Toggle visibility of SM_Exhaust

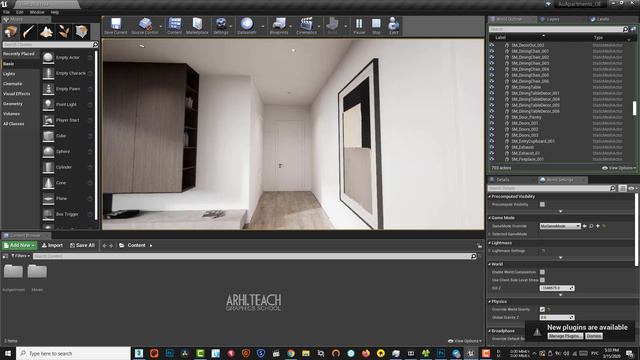coord(492,147)
